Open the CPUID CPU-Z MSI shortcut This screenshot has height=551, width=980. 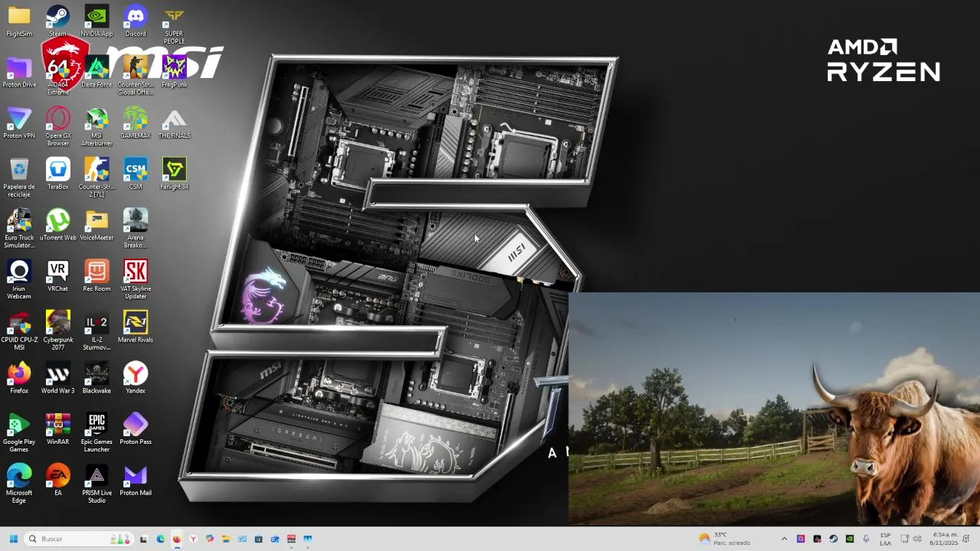tap(19, 331)
